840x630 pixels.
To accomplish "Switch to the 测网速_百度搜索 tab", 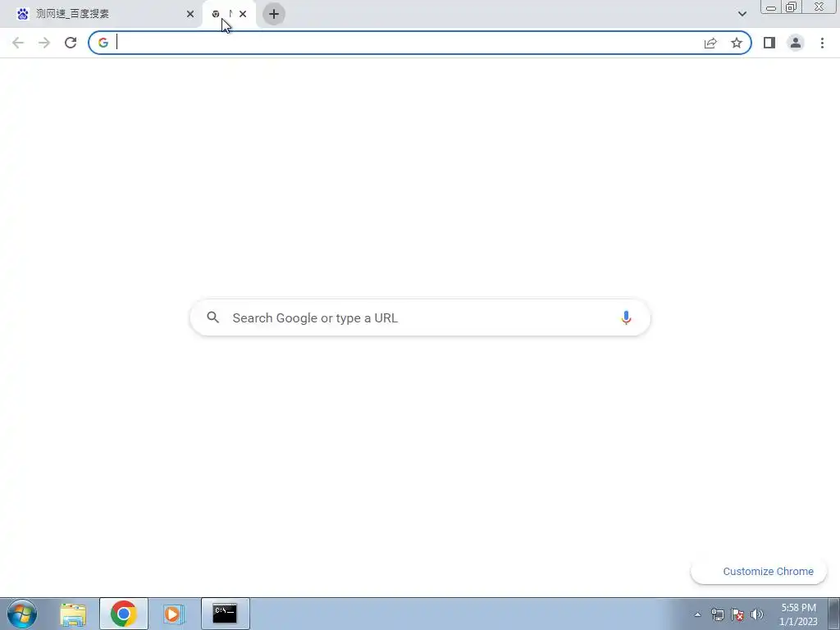I will 102,14.
